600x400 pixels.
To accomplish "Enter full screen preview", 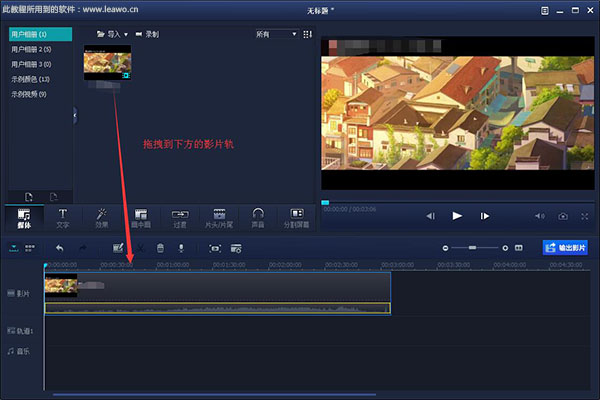I will point(585,216).
